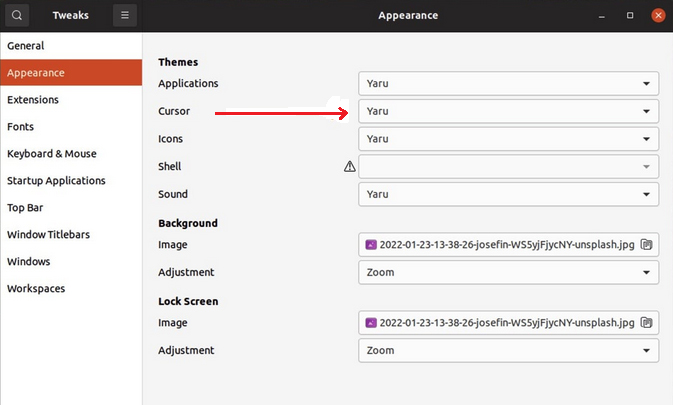The width and height of the screenshot is (673, 405).
Task: Open the Background Adjustment dropdown
Action: [x=509, y=272]
